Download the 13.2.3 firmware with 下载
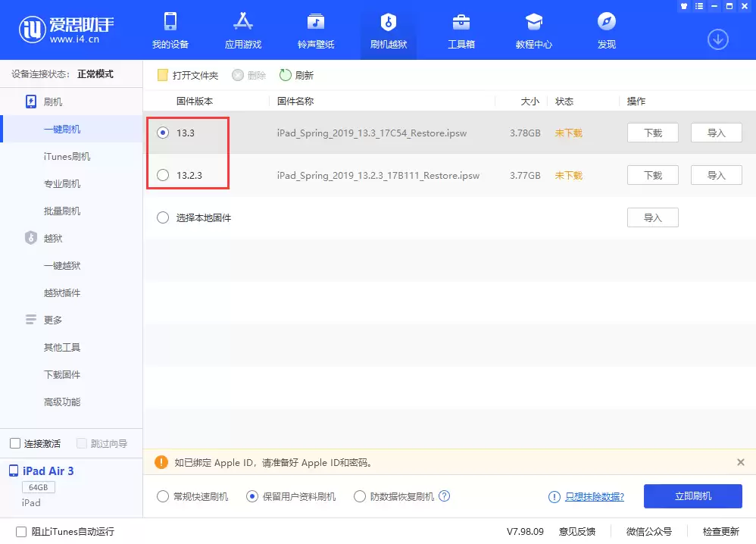The height and width of the screenshot is (544, 756). coord(653,175)
